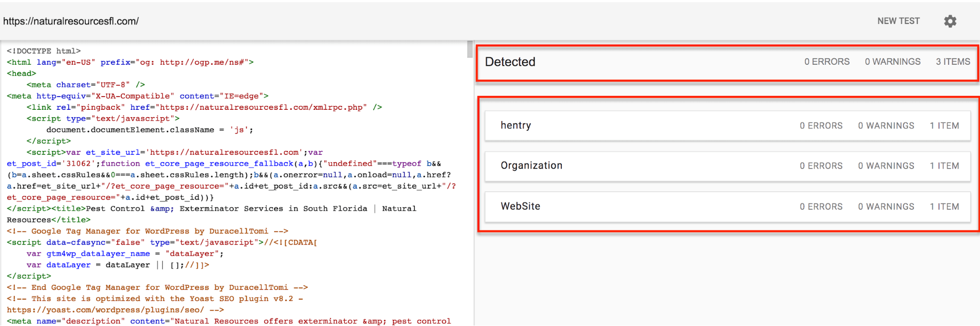Click 0 ERRORS in the Organization row
This screenshot has height=326, width=980.
tap(821, 166)
